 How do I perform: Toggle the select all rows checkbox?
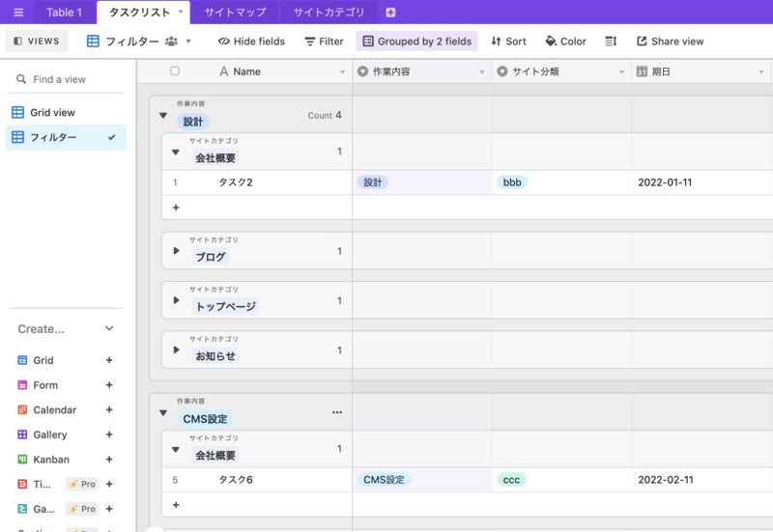click(175, 71)
